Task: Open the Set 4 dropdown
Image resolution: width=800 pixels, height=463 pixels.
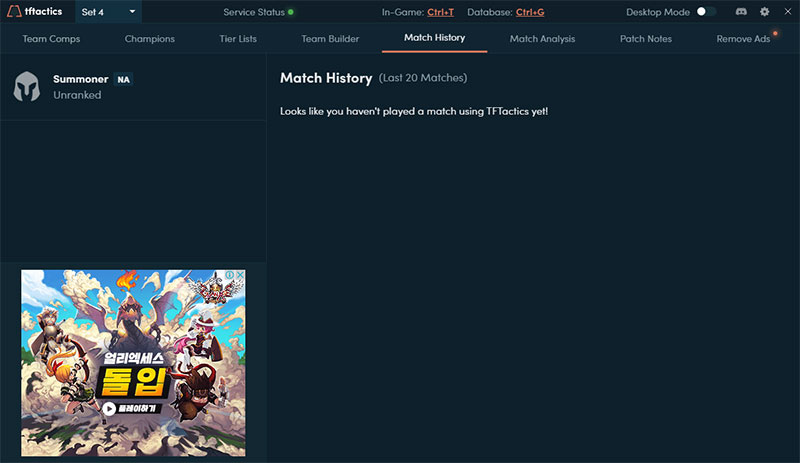Action: tap(108, 12)
